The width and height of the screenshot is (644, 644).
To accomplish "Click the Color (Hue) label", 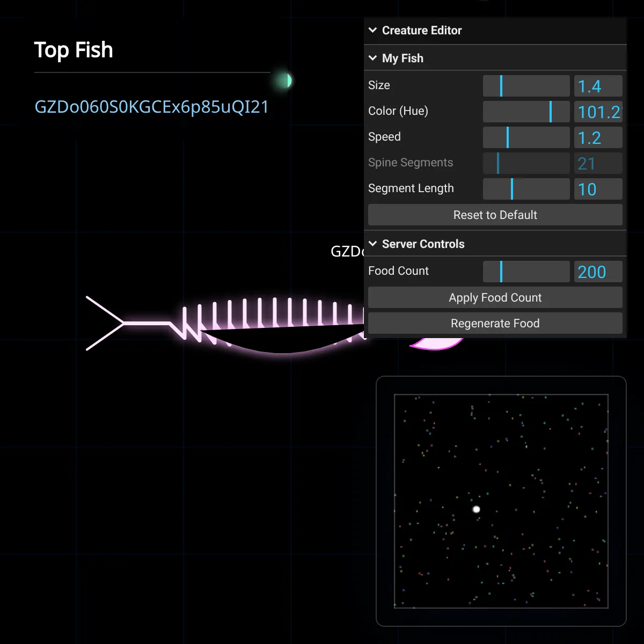I will 398,111.
